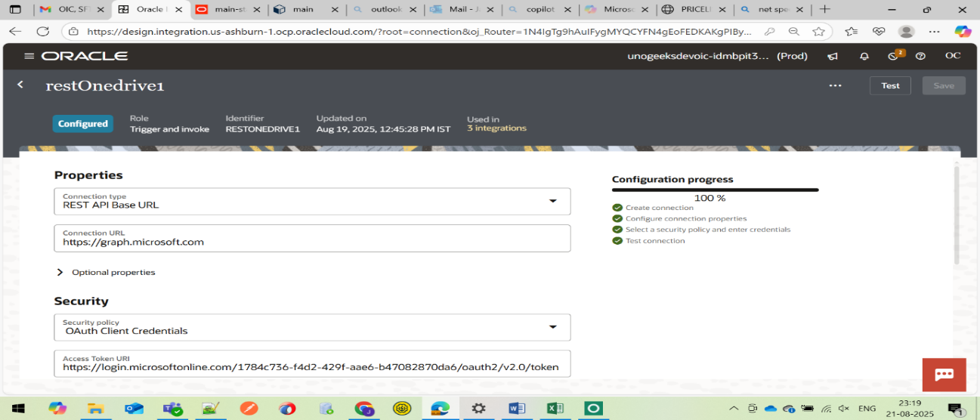Image resolution: width=980 pixels, height=420 pixels.
Task: Switch to the OIC Gmail tab
Action: click(x=71, y=9)
